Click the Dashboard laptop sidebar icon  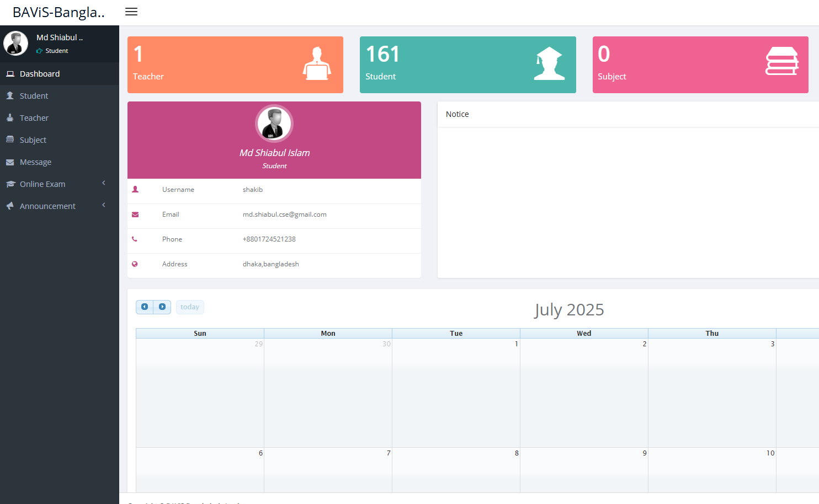(x=10, y=74)
